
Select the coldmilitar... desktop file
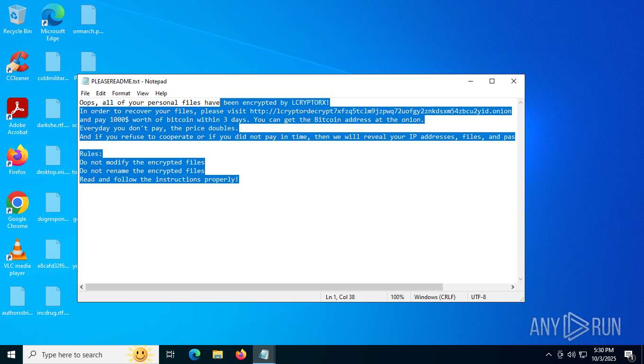pyautogui.click(x=53, y=66)
